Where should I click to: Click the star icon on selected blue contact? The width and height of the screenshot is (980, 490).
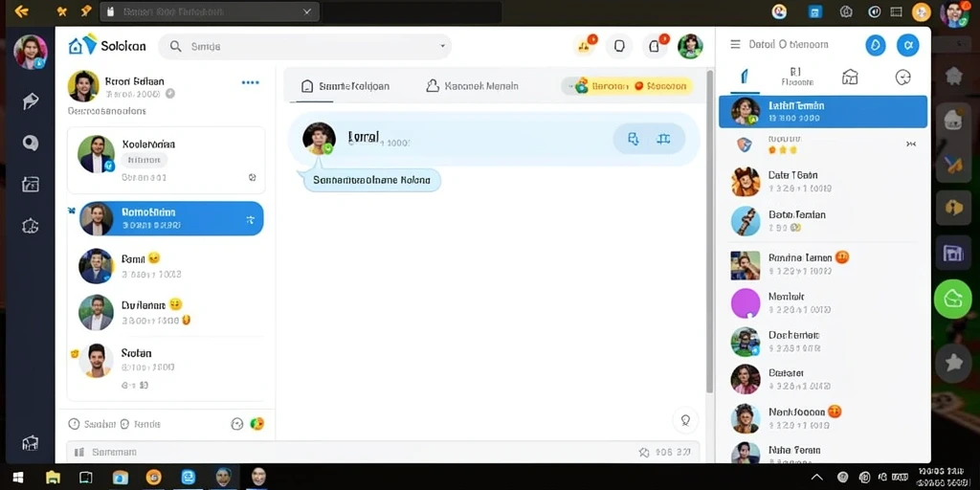[x=250, y=219]
